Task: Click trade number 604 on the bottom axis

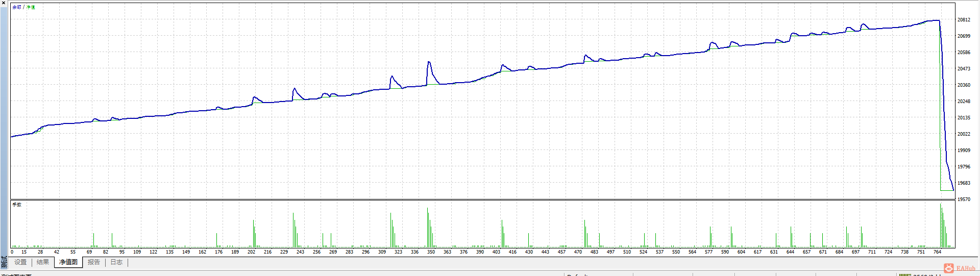Action: 741,252
